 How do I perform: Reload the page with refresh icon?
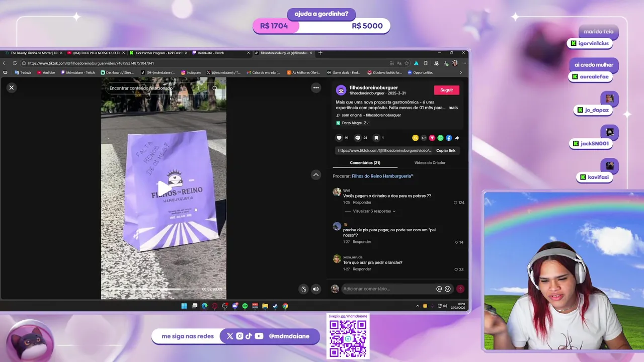point(15,63)
